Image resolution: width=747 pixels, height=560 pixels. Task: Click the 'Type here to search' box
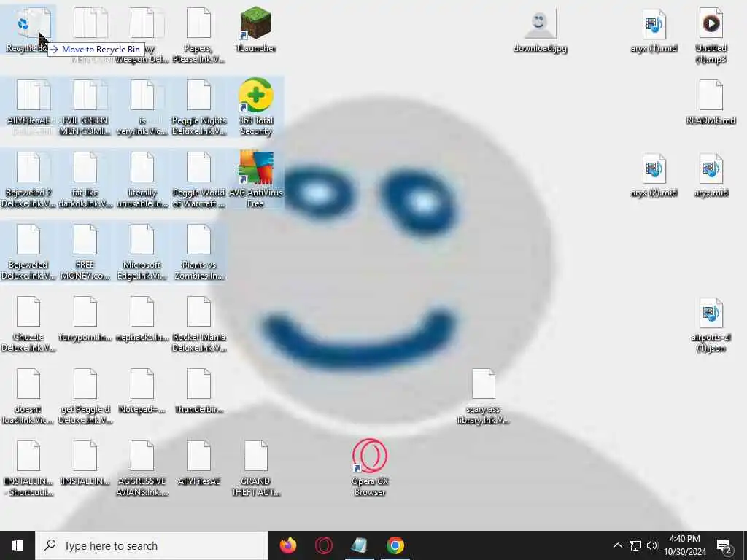pyautogui.click(x=152, y=545)
